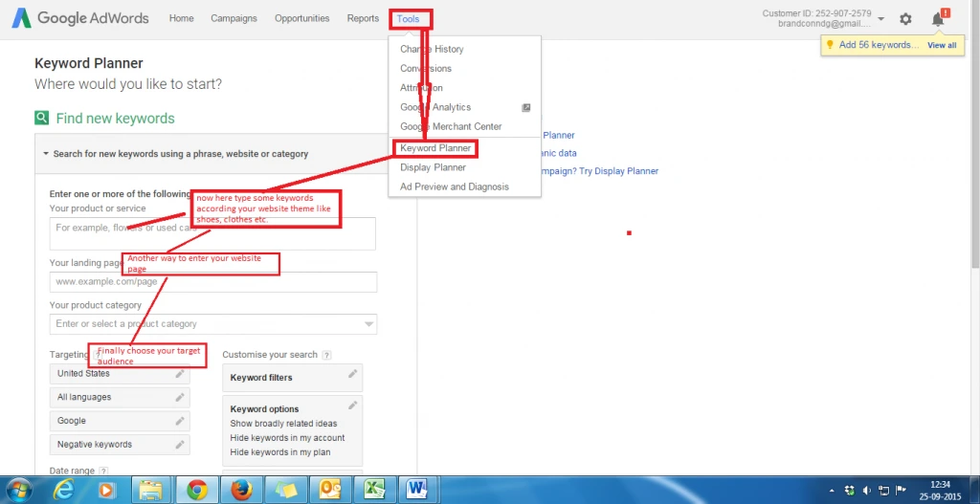Click the Google Analytics external link icon
The image size is (980, 504).
pos(526,107)
